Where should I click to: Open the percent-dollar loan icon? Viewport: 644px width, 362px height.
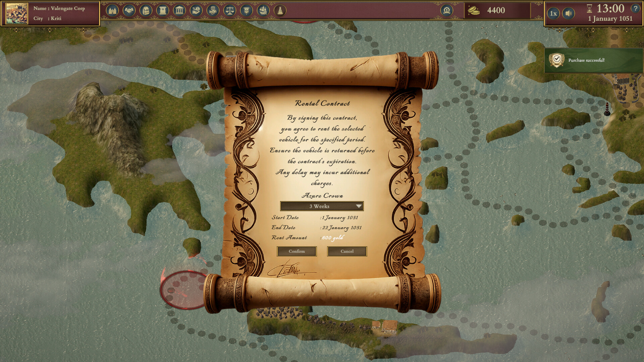pos(196,11)
